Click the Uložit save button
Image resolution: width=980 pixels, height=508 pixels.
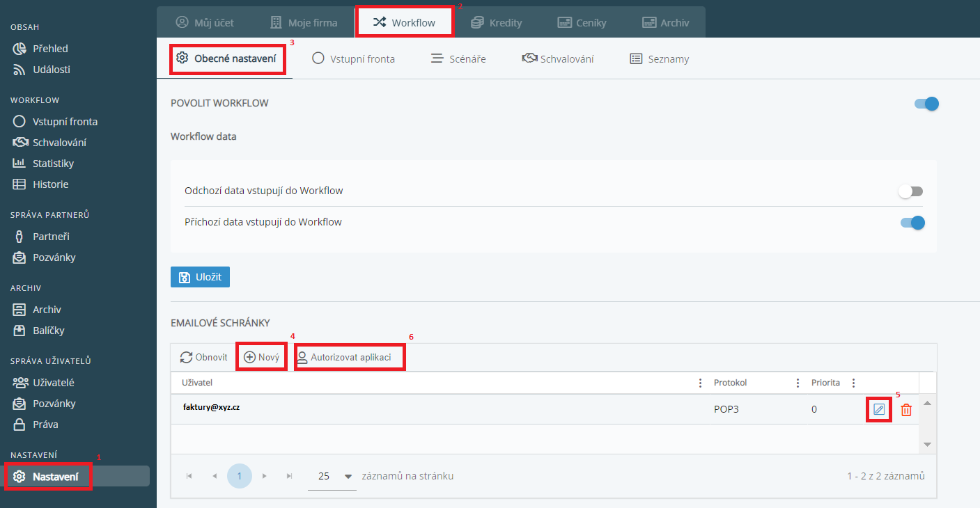pos(200,277)
